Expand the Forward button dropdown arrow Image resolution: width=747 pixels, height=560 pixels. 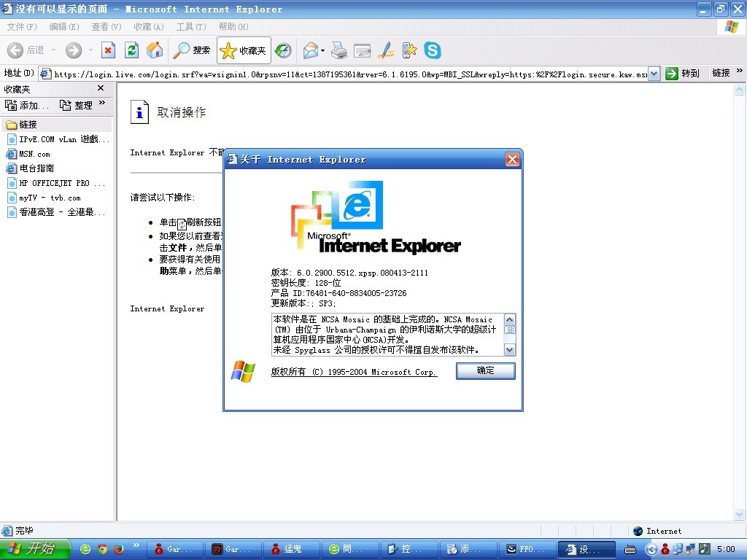(x=90, y=50)
